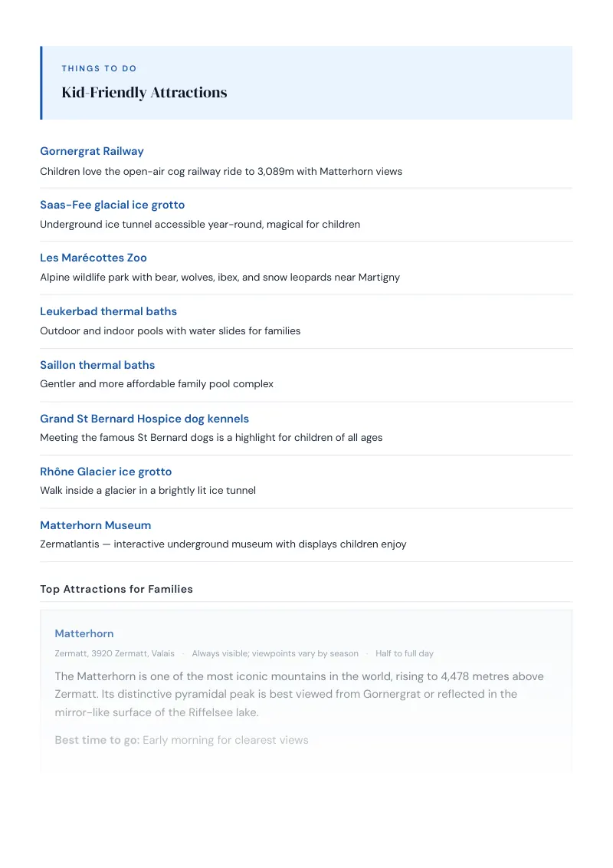The image size is (613, 868).
Task: Open Rhône Glacier ice grotto link
Action: pyautogui.click(x=106, y=472)
